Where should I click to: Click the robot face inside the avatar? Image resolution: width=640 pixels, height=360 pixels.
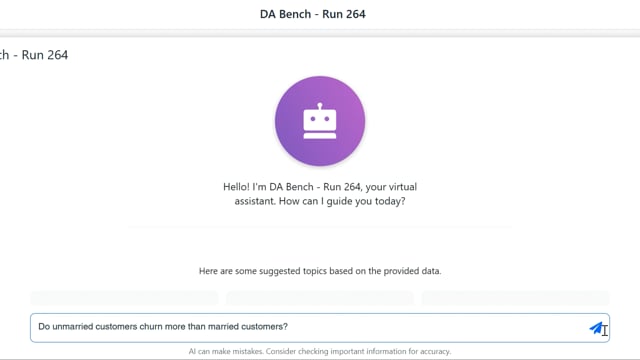320,121
